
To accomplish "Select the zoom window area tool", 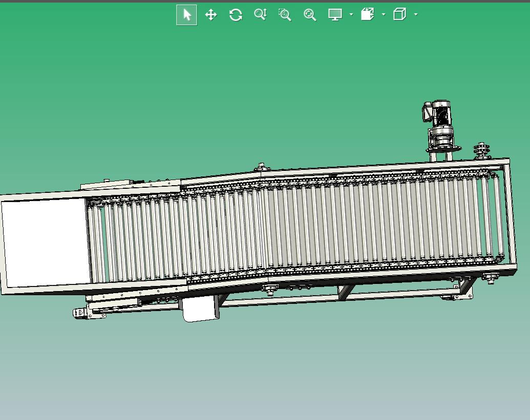I will tap(285, 15).
